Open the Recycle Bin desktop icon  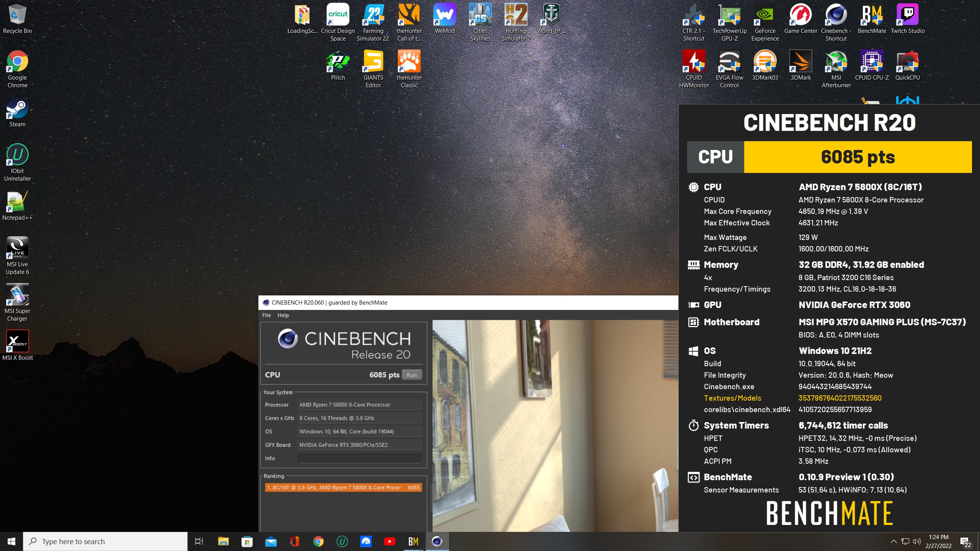(17, 19)
